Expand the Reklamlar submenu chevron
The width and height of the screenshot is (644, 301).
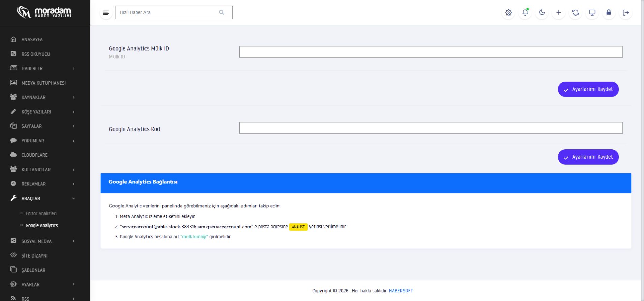point(73,184)
